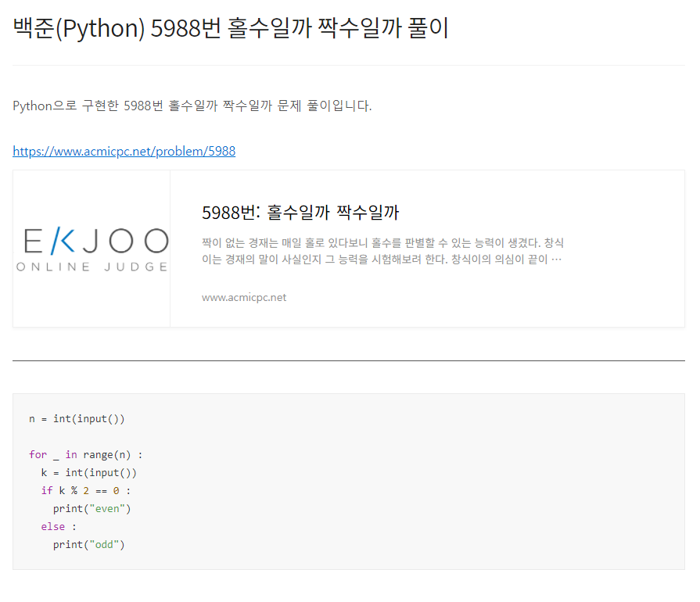Click the code line k = int(input())
The height and width of the screenshot is (602, 700).
click(89, 472)
